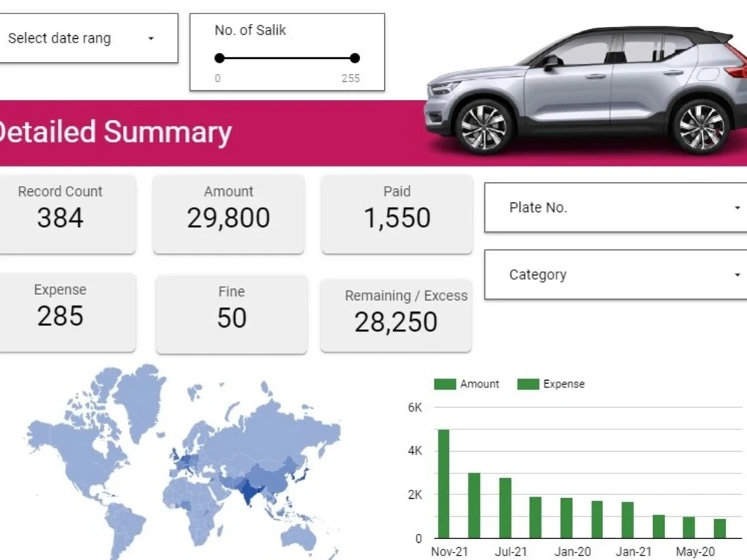The height and width of the screenshot is (560, 747).
Task: Click the Nov-21 bar in chart
Action: point(444,484)
